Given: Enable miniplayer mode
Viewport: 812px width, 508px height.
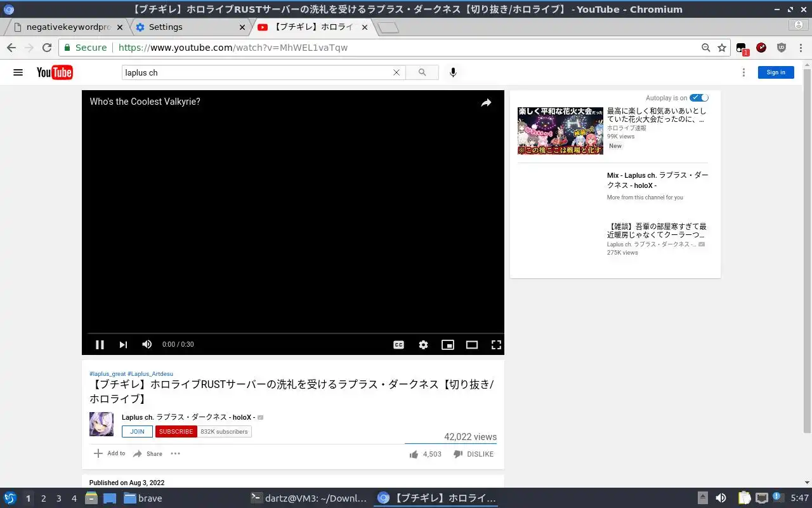Looking at the screenshot, I should point(448,345).
